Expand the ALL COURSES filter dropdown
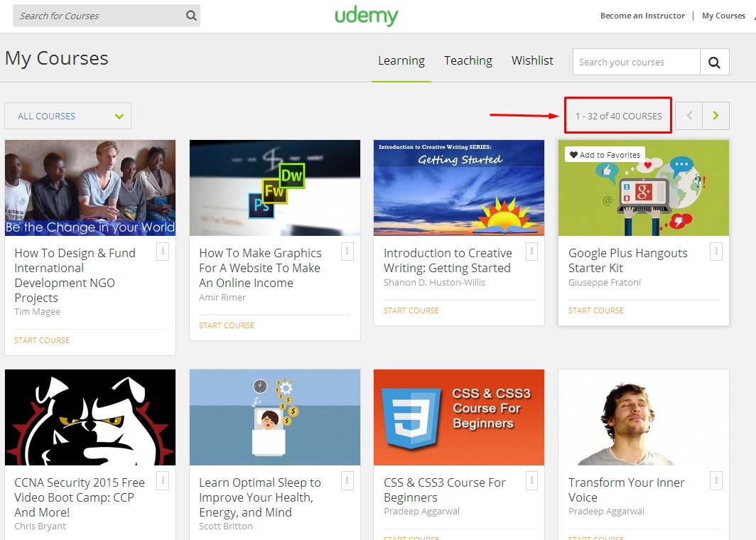Screen dimensions: 756x540 tap(67, 116)
